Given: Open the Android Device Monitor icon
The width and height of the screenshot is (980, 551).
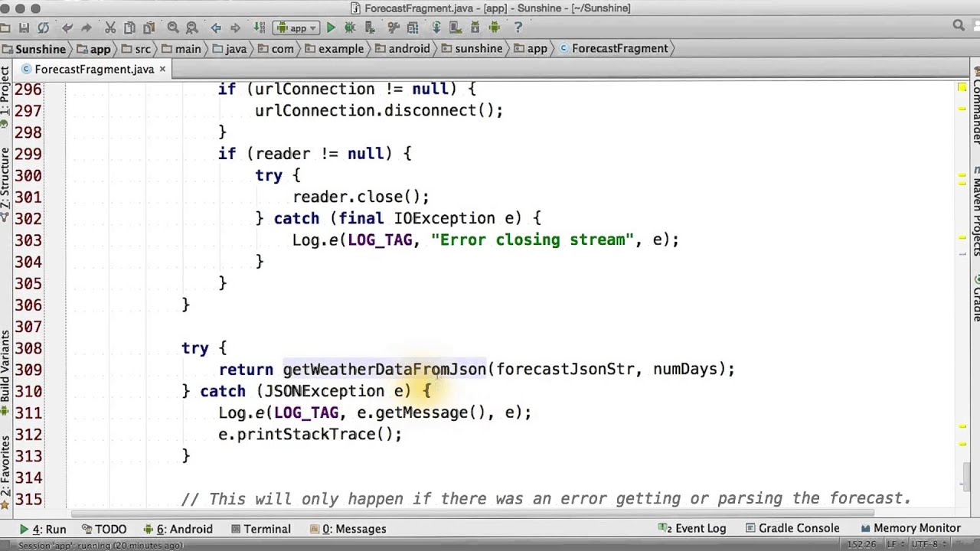Looking at the screenshot, I should tap(494, 28).
